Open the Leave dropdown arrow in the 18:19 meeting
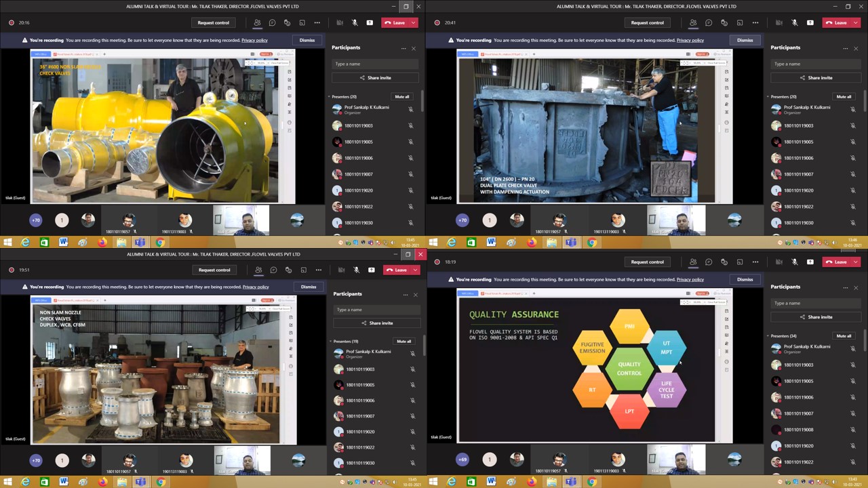Viewport: 868px width, 488px height. tap(854, 262)
